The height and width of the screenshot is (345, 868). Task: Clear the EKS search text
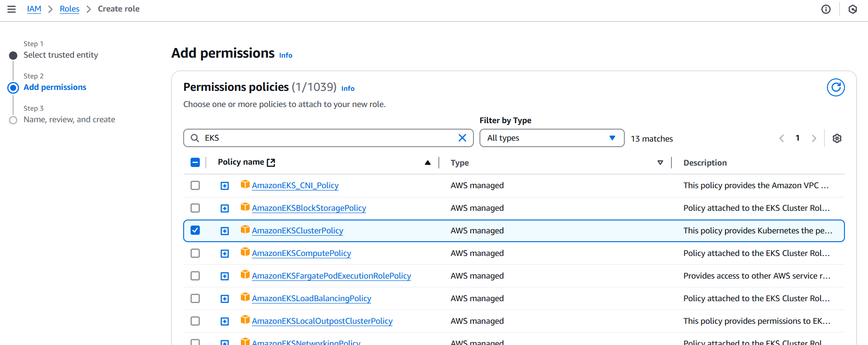tap(462, 138)
